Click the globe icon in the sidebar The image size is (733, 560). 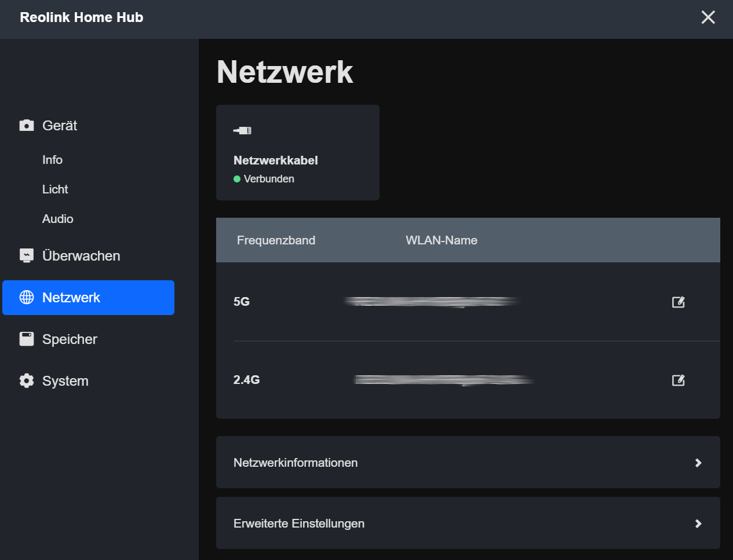click(x=27, y=298)
